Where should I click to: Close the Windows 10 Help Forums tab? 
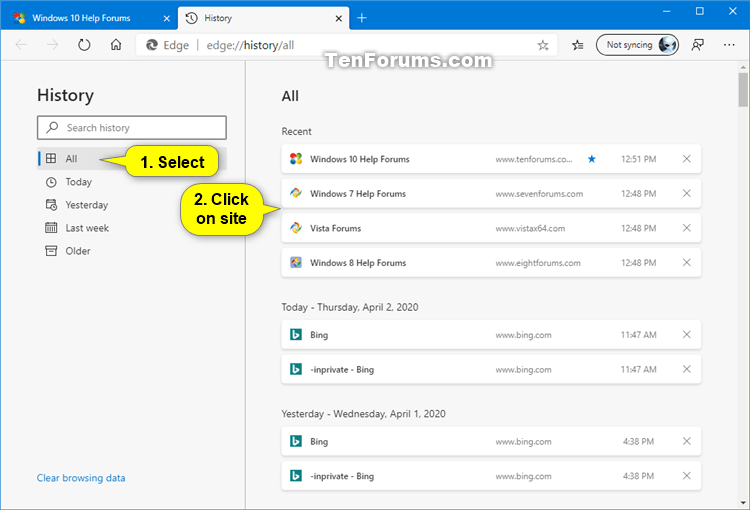(166, 18)
